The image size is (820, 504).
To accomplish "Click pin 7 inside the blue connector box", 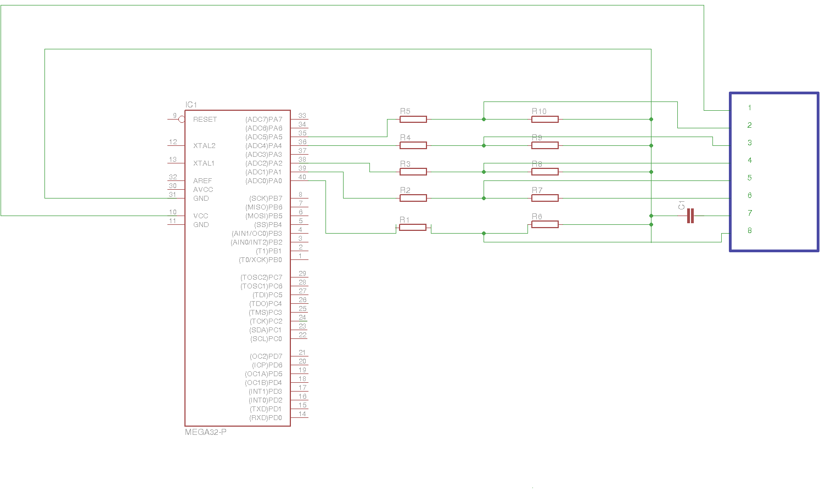I will (x=750, y=213).
